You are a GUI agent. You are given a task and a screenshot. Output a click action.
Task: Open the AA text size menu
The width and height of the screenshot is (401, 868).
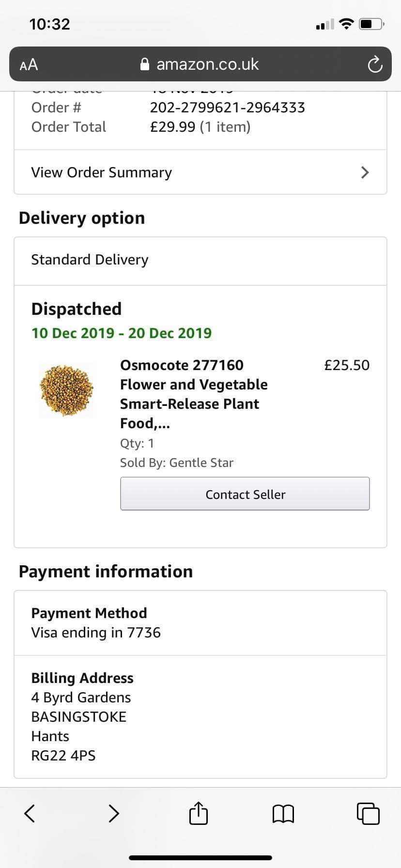[29, 64]
